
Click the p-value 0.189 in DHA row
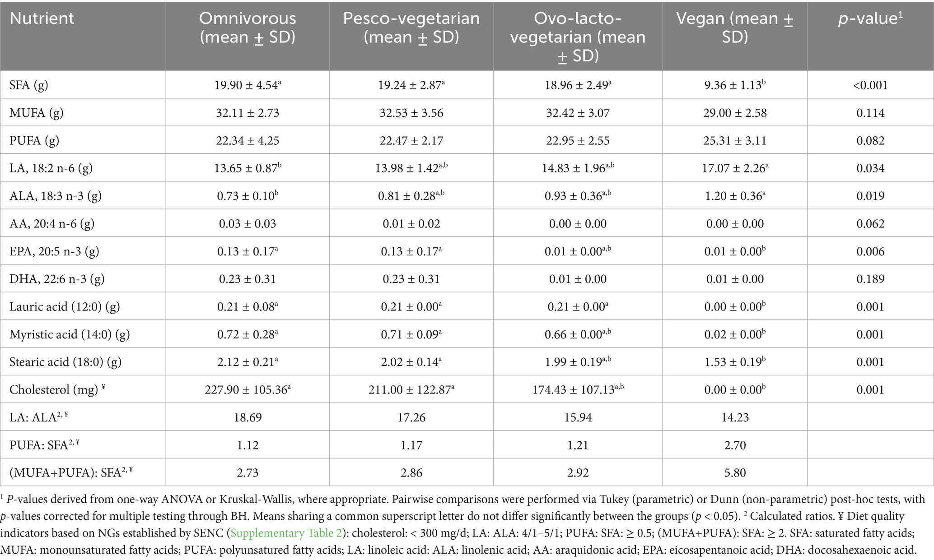870,279
